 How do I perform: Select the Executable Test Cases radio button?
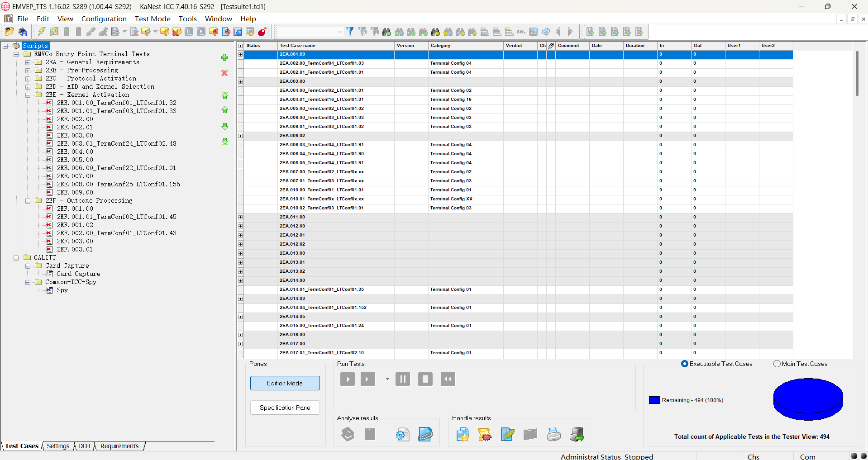coord(684,364)
